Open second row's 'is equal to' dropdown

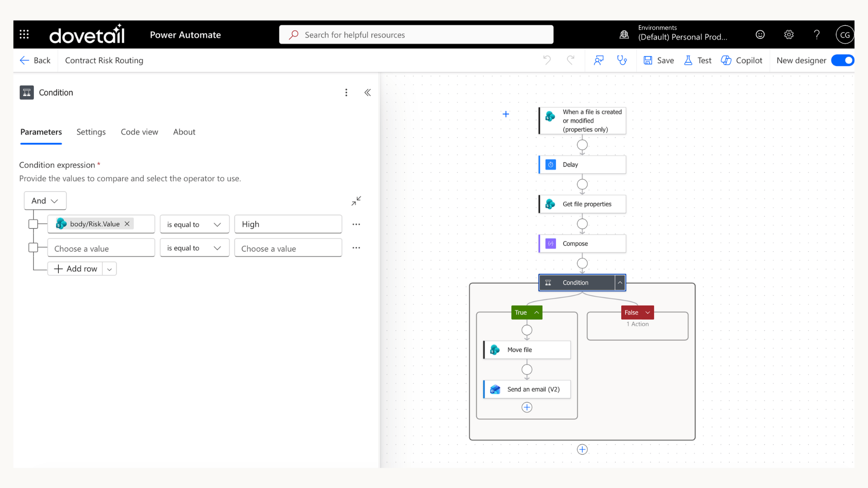click(195, 248)
